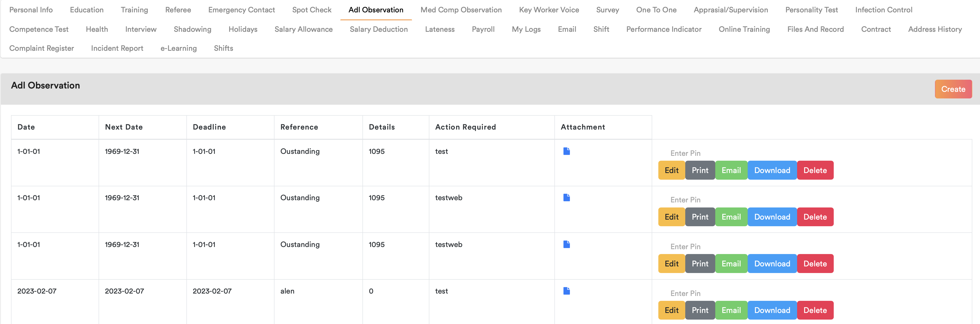Click Enter Pin field in first row
Screen dimensions: 980x324
[685, 153]
